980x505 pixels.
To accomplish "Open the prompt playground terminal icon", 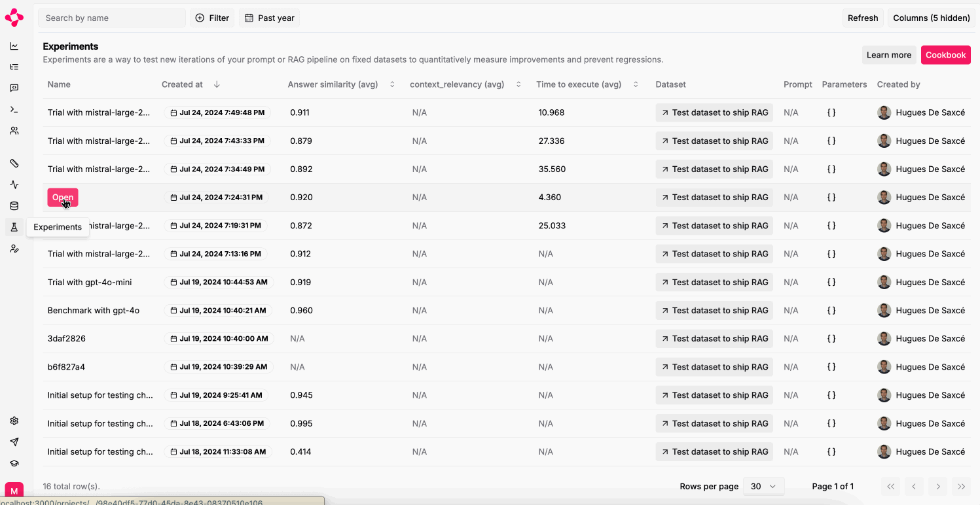I will pyautogui.click(x=14, y=109).
